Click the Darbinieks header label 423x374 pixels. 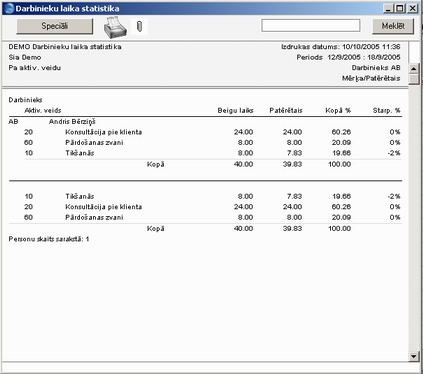pyautogui.click(x=25, y=100)
